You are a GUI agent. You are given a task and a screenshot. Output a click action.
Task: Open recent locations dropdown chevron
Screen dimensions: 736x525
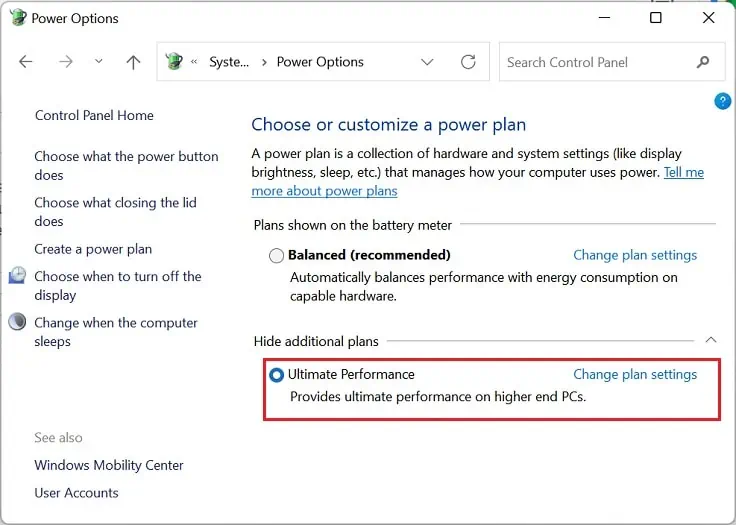98,62
